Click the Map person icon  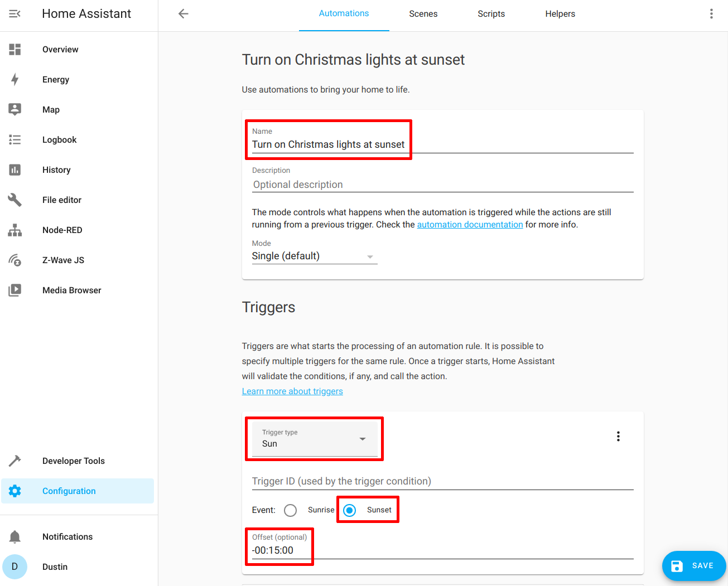15,110
